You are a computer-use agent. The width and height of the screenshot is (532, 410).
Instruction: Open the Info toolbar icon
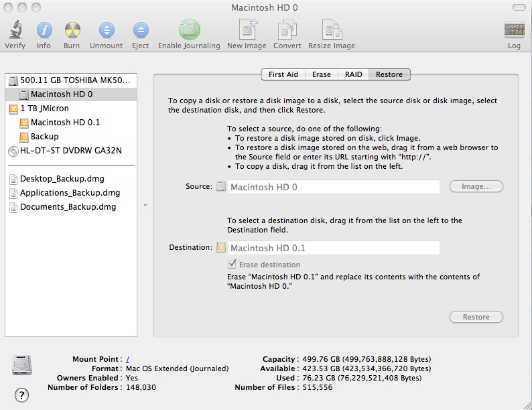pos(44,30)
